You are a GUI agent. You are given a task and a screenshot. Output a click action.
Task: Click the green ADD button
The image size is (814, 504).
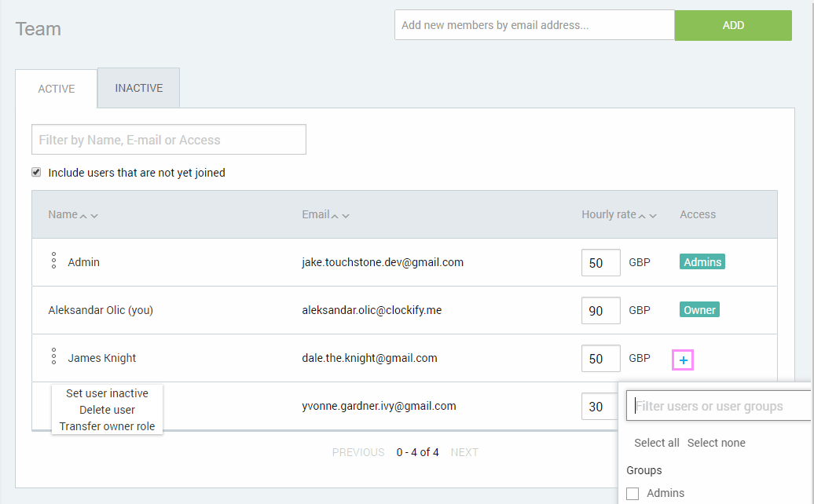click(733, 25)
